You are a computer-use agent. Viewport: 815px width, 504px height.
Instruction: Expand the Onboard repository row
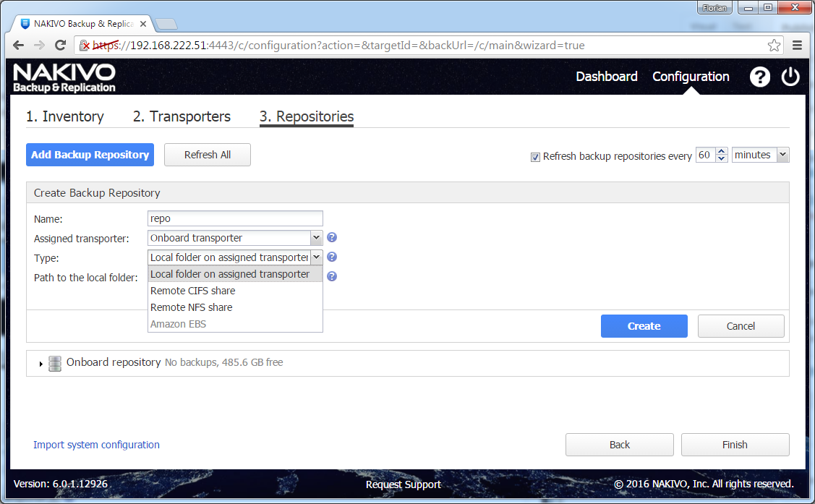pyautogui.click(x=41, y=364)
